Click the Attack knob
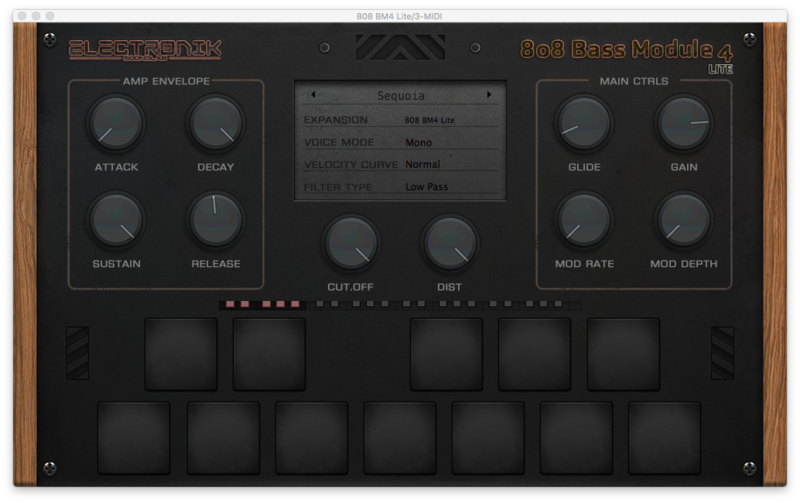Screen dimensions: 800x503 coord(116,123)
